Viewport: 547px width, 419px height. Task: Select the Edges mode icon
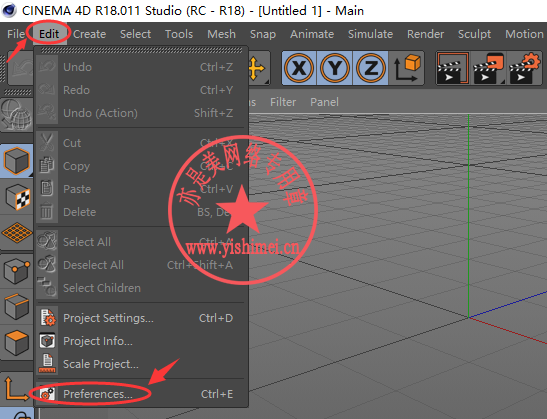[16, 307]
